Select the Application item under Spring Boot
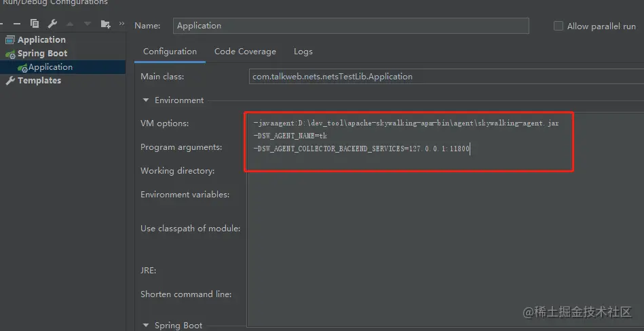The width and height of the screenshot is (644, 331). pos(50,67)
